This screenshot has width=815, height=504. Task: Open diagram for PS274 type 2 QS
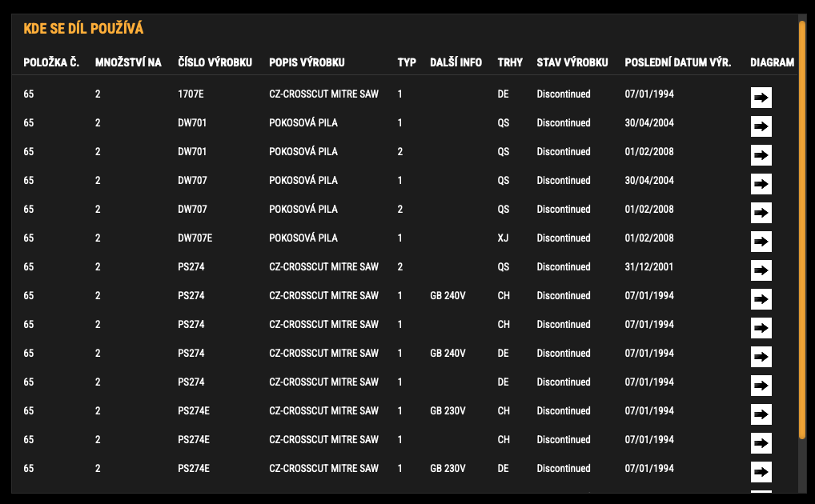(761, 270)
